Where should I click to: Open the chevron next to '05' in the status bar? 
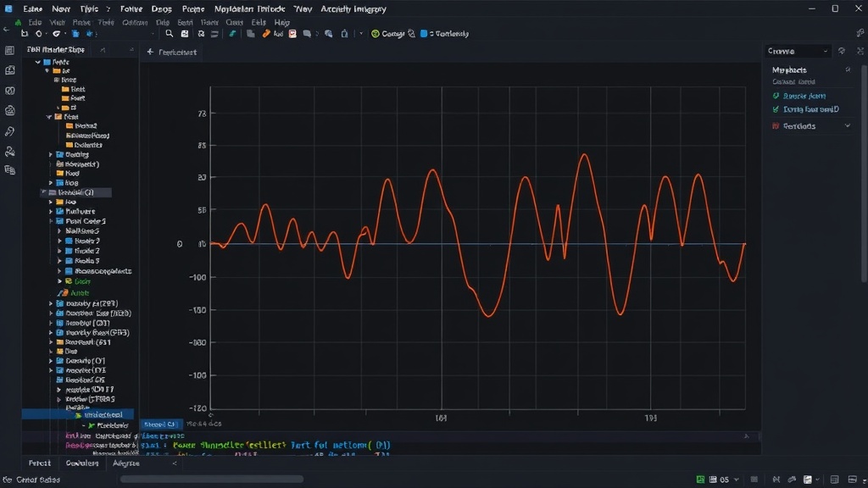[x=737, y=480]
